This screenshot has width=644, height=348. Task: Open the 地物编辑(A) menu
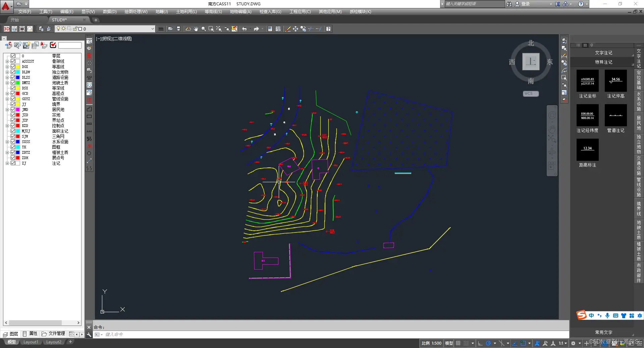[241, 12]
